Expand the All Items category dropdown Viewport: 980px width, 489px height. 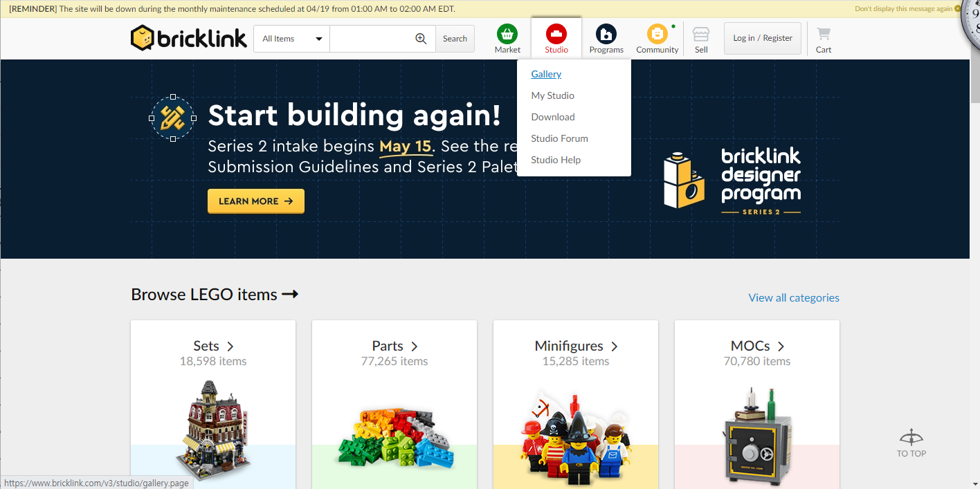291,39
